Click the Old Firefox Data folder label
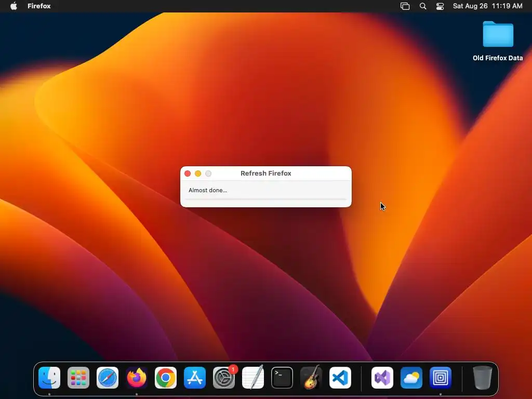 [x=498, y=58]
